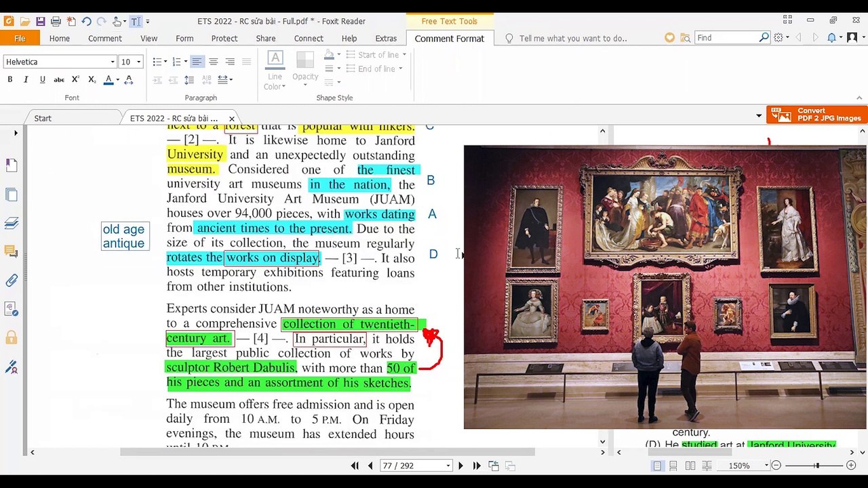Toggle superscript formatting
Viewport: 868px width, 488px height.
pos(75,79)
